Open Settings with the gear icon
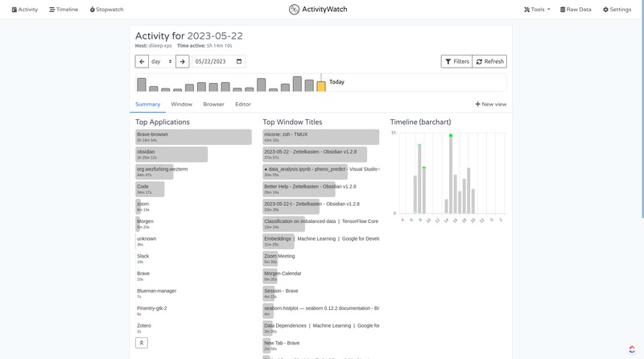This screenshot has height=359, width=644. pos(617,10)
